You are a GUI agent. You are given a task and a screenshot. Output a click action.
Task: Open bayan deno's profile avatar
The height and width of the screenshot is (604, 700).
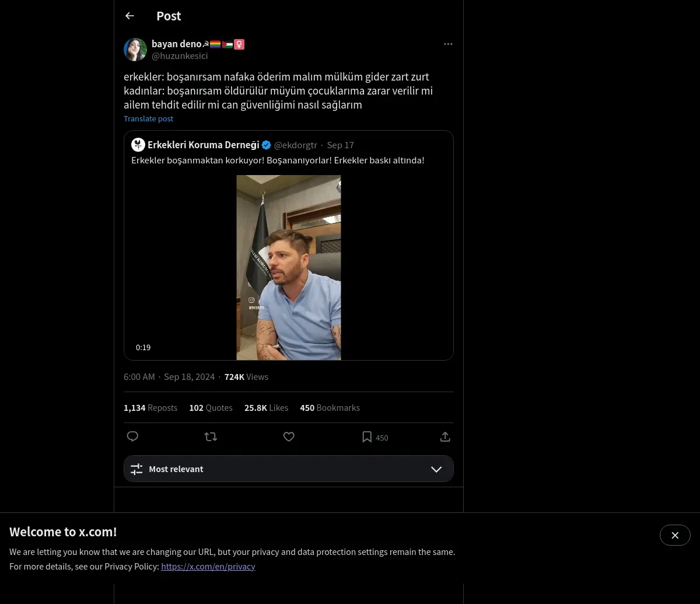click(135, 50)
